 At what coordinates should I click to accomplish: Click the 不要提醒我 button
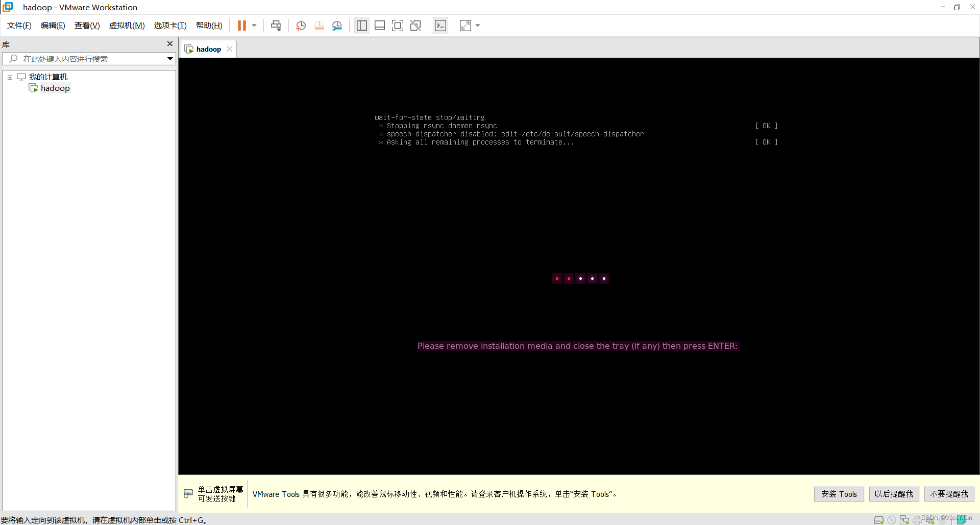[x=949, y=494]
